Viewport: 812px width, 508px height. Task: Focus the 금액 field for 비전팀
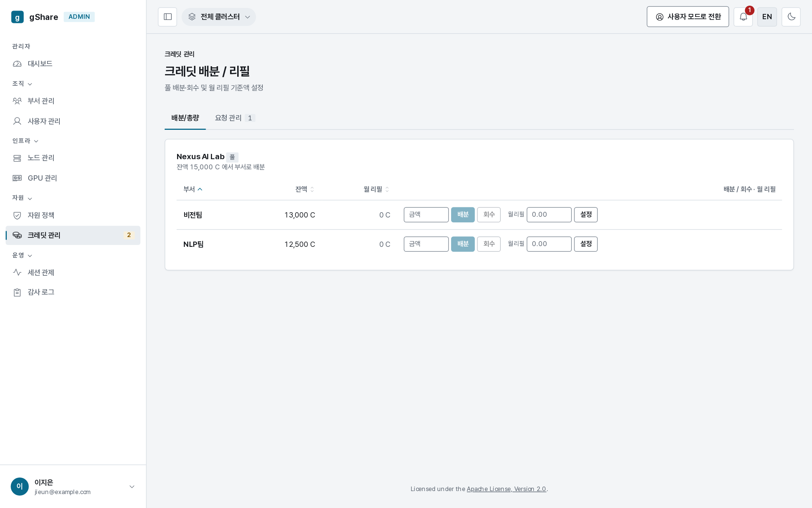[x=426, y=215]
